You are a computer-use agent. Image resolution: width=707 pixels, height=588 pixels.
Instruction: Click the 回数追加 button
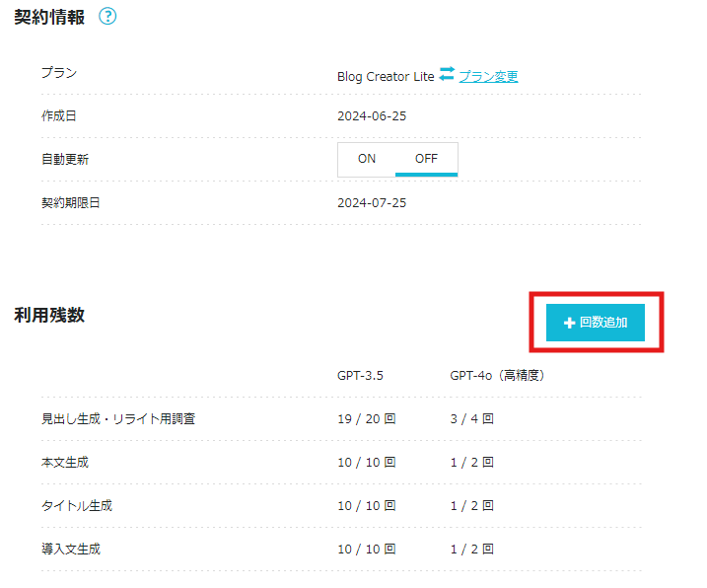pyautogui.click(x=596, y=323)
